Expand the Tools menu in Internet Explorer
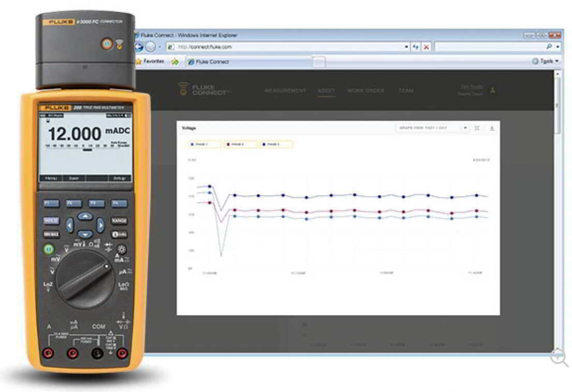The height and width of the screenshot is (392, 572). coord(546,61)
